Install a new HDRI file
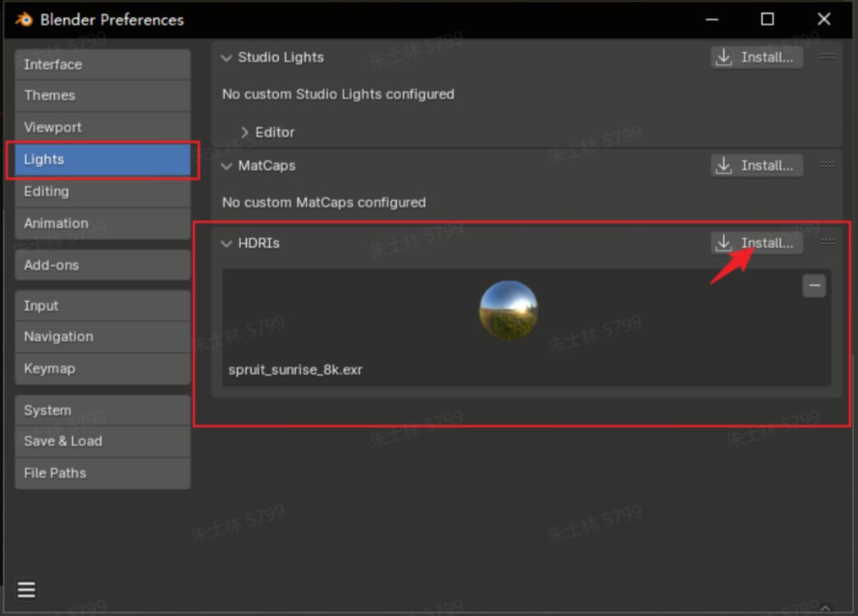 757,243
